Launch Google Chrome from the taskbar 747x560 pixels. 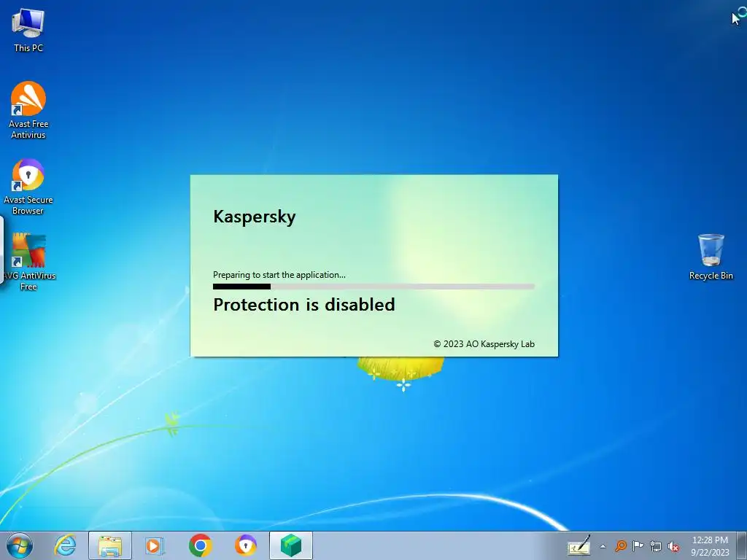coord(200,545)
